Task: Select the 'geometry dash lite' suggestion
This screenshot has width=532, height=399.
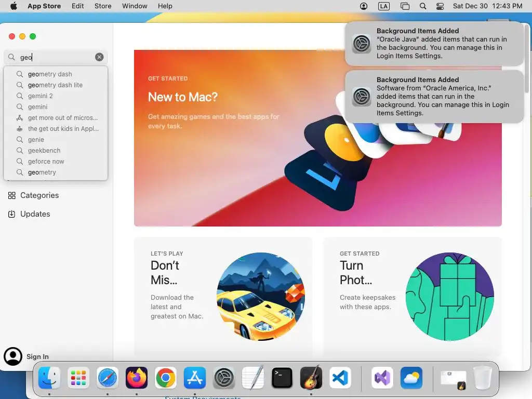Action: (x=56, y=85)
